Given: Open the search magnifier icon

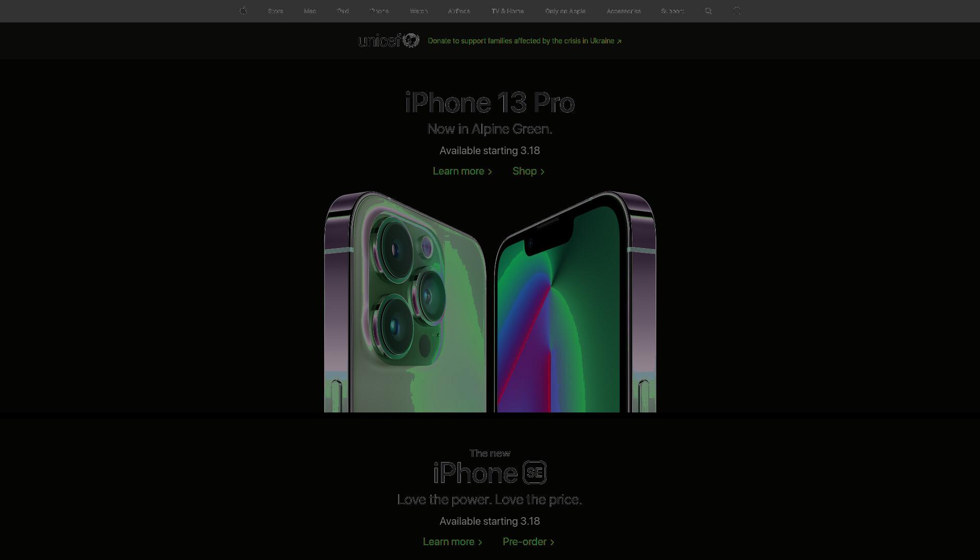Looking at the screenshot, I should point(708,11).
